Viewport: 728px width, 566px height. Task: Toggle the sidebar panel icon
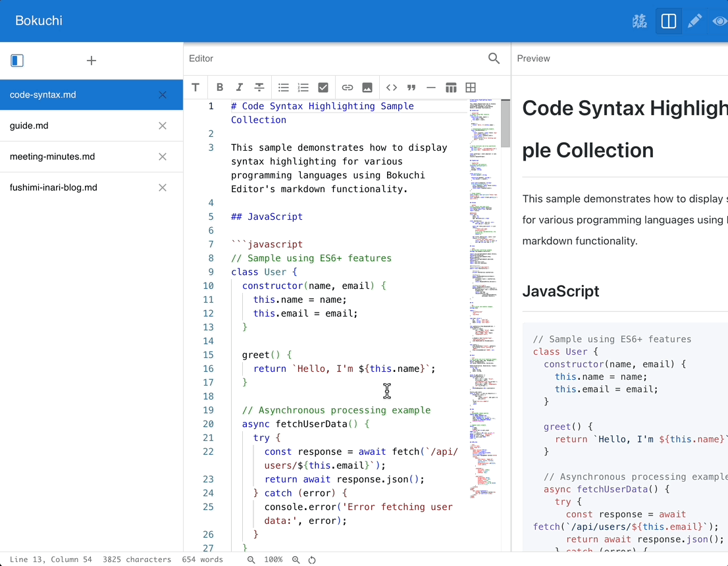(17, 61)
